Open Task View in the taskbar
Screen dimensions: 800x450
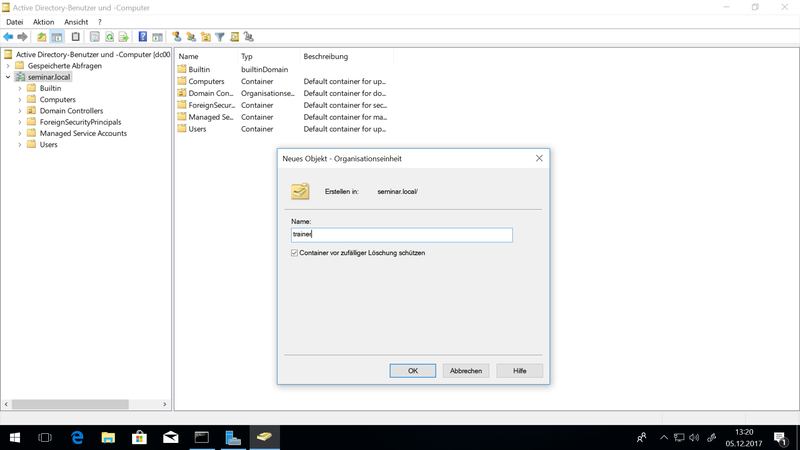pos(45,438)
